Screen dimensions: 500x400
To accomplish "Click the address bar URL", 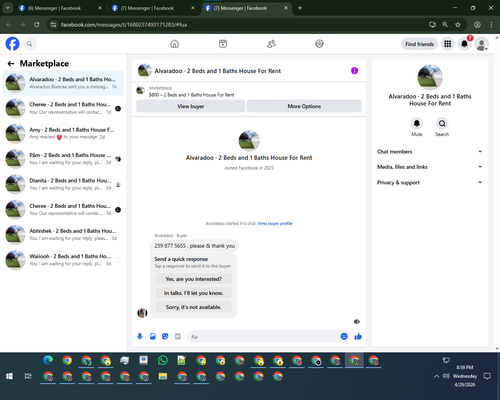I will pos(124,25).
